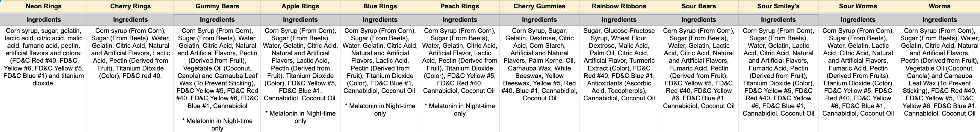Select the Worms column header
This screenshot has height=132, width=980.
click(x=939, y=6)
